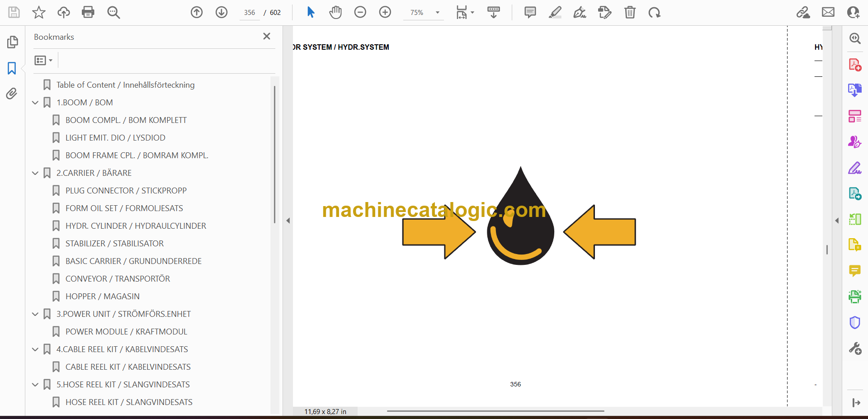
Task: Open PLUG CONNECTOR / STICKPROPP bookmark
Action: (126, 191)
